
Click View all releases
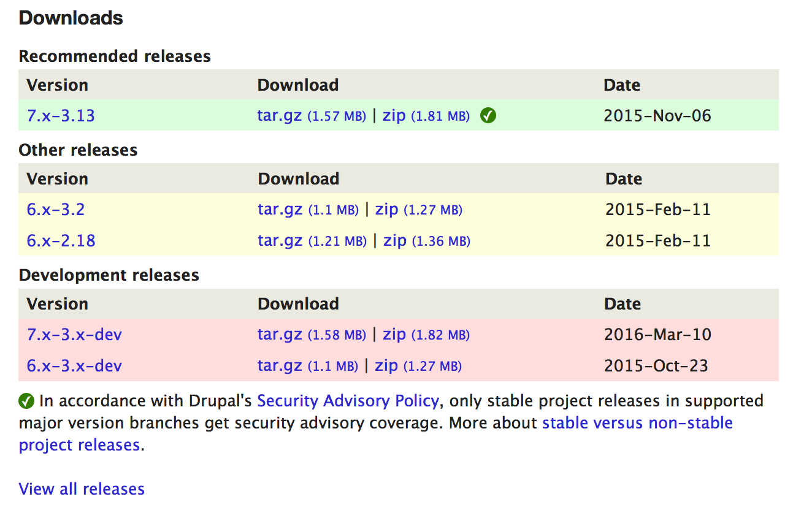coord(81,489)
